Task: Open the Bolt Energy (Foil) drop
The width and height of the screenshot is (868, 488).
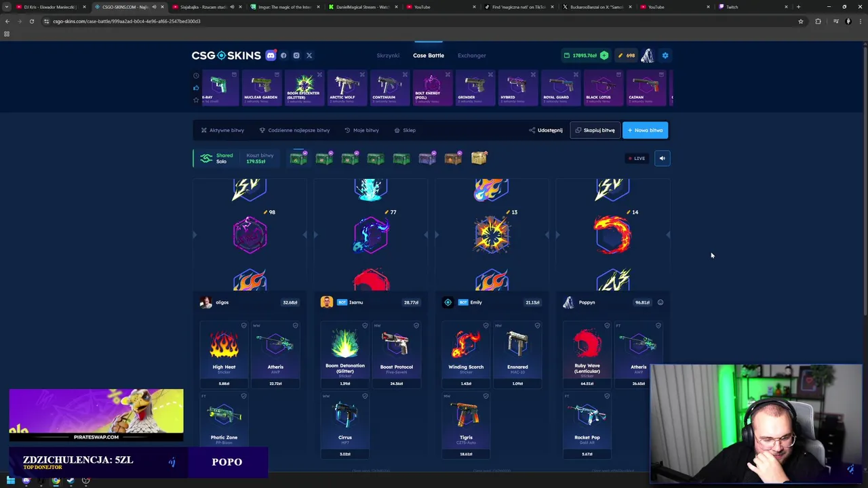Action: point(431,88)
